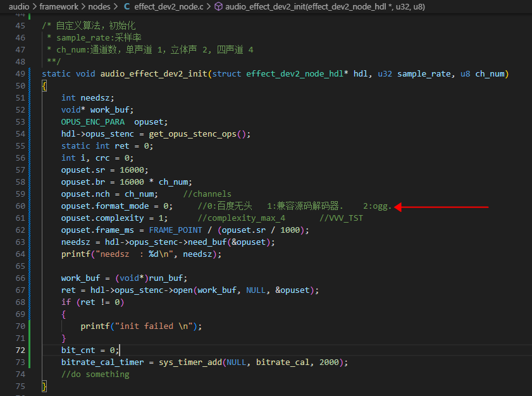Image resolution: width=532 pixels, height=396 pixels.
Task: Click the "//VVV_TST" comment on line 61
Action: [x=342, y=218]
